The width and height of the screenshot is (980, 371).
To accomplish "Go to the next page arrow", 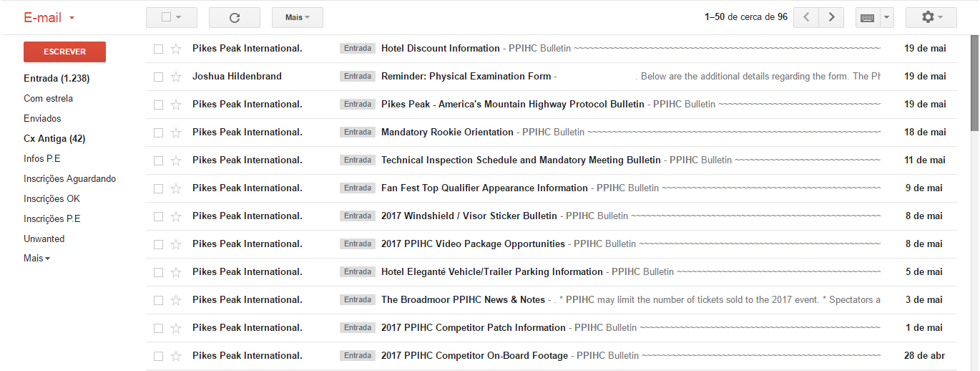I will point(831,17).
